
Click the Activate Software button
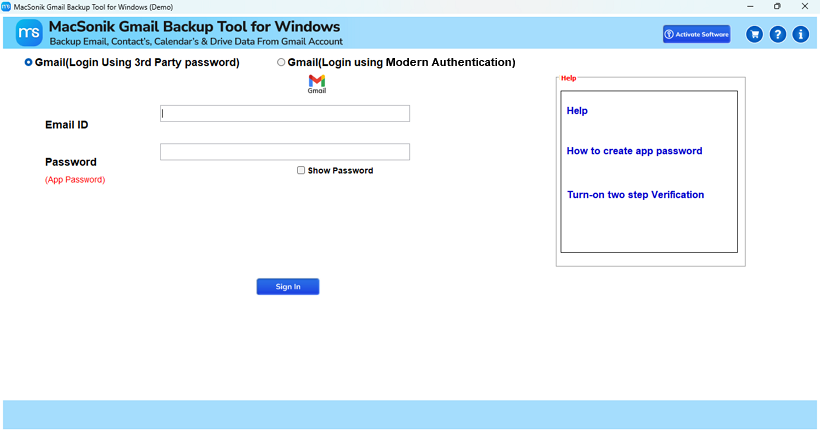click(x=697, y=35)
